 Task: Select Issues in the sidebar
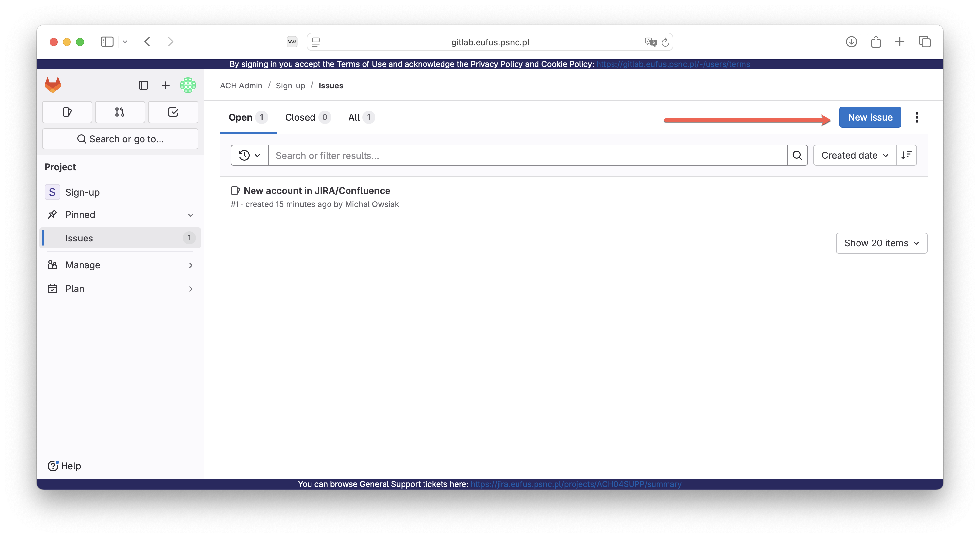point(120,238)
